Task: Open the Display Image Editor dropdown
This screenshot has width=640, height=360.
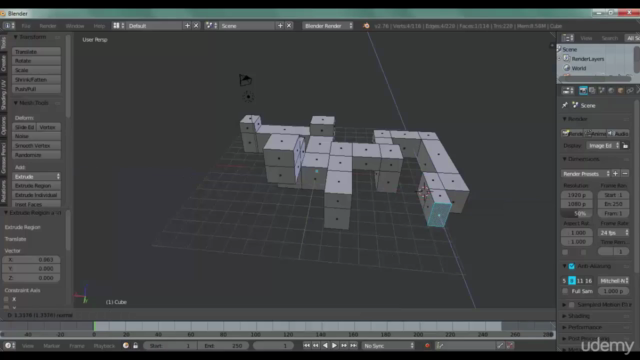Action: 603,146
